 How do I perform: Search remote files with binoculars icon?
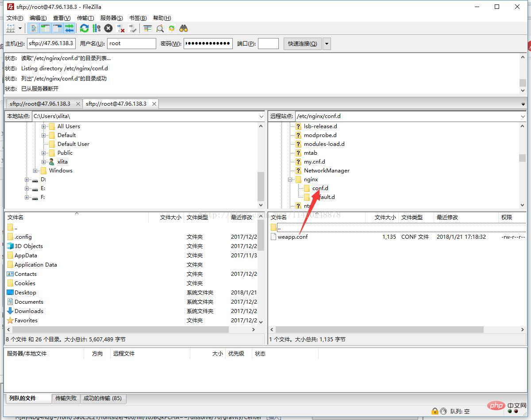(x=183, y=28)
